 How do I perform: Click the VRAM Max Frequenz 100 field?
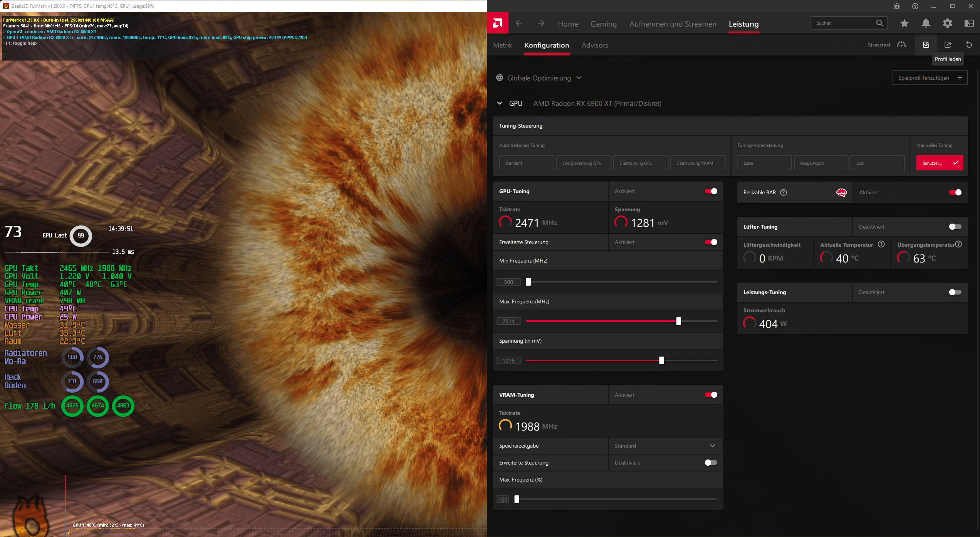[x=503, y=499]
